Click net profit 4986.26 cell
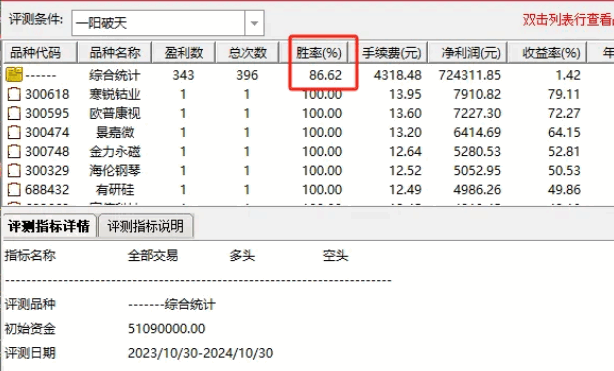 pos(477,190)
